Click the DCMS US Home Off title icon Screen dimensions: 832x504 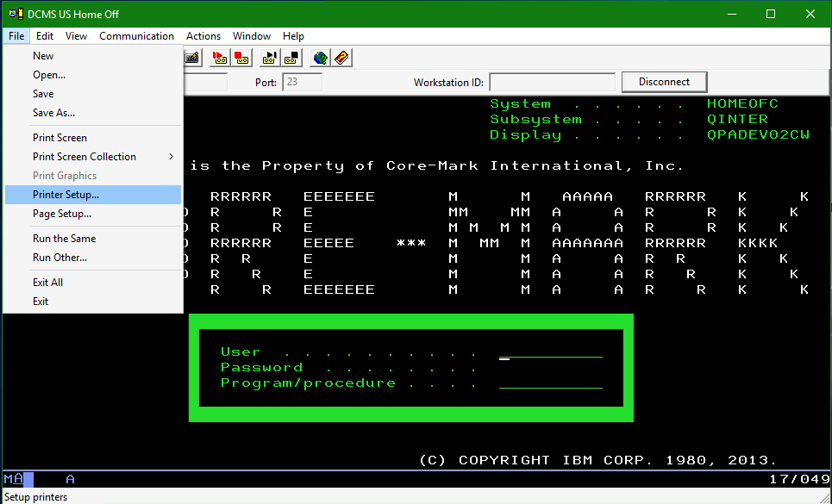click(x=16, y=14)
